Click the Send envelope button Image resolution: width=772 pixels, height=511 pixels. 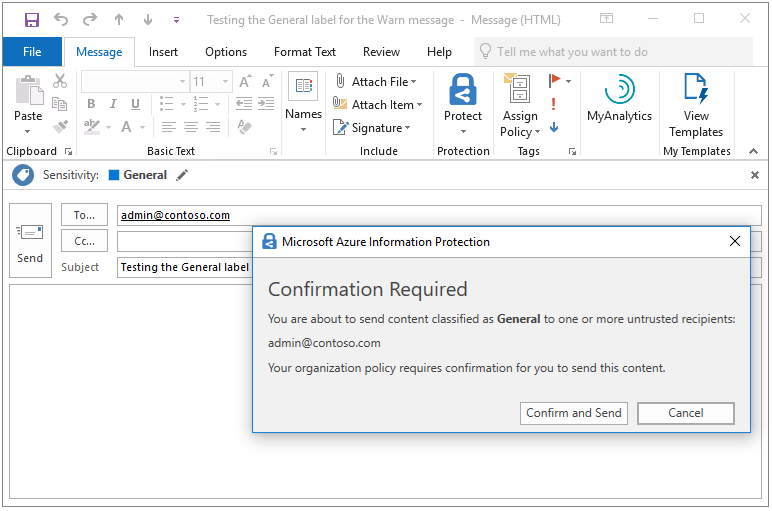point(30,240)
